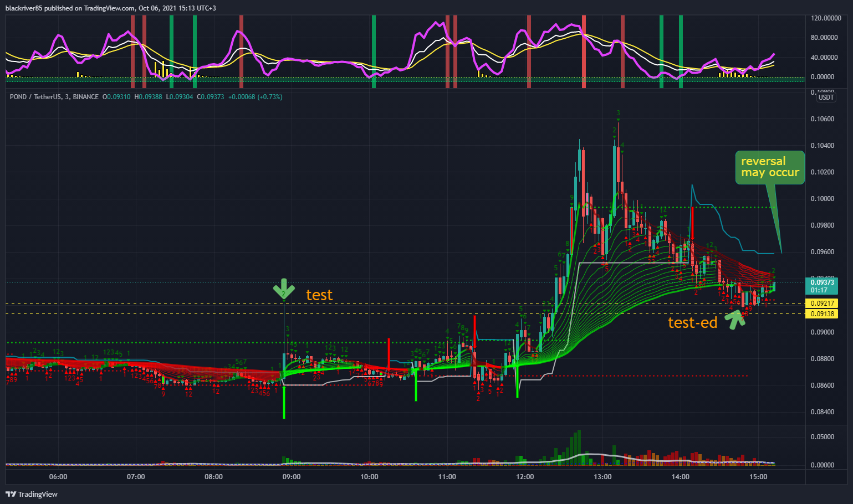The image size is (853, 504).
Task: Click the 0.08800 price axis label
Action: [x=822, y=359]
